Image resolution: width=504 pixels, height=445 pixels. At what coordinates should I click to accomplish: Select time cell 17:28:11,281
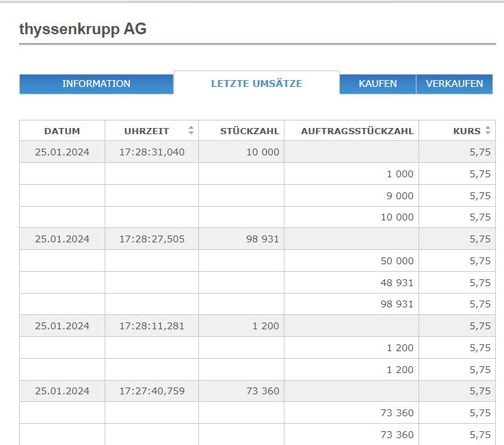(x=152, y=326)
